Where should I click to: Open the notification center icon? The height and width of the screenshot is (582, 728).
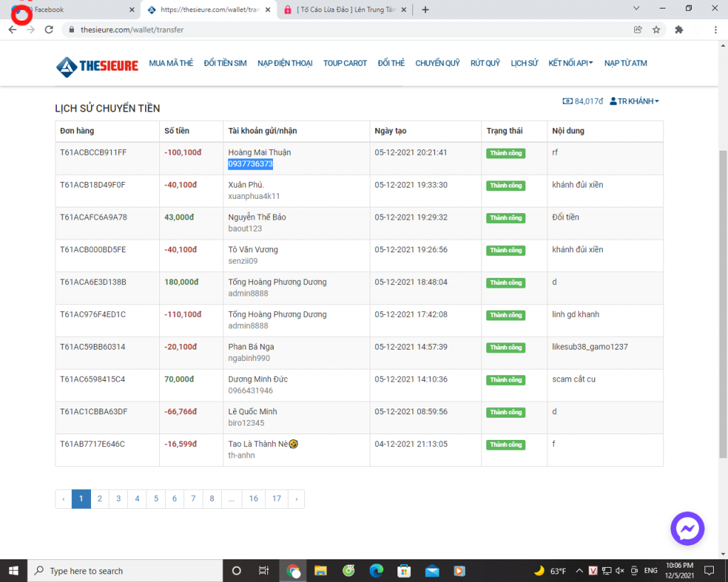click(709, 571)
